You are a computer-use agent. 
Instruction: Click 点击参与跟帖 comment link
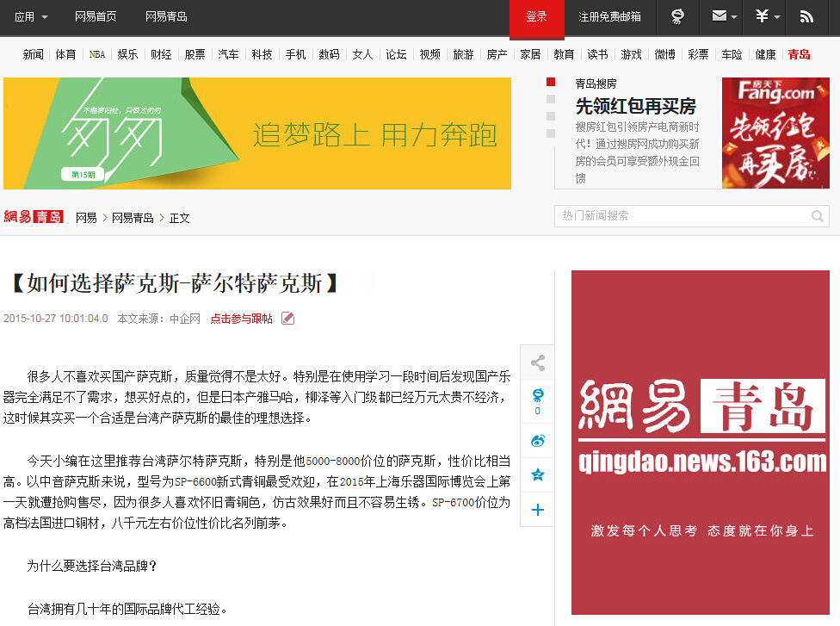click(242, 319)
